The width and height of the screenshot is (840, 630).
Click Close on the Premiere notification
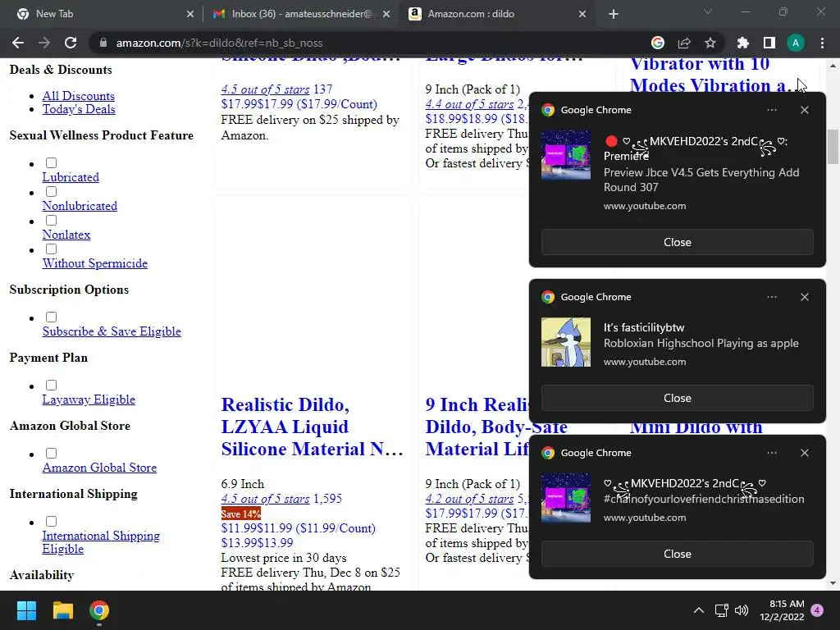point(677,242)
